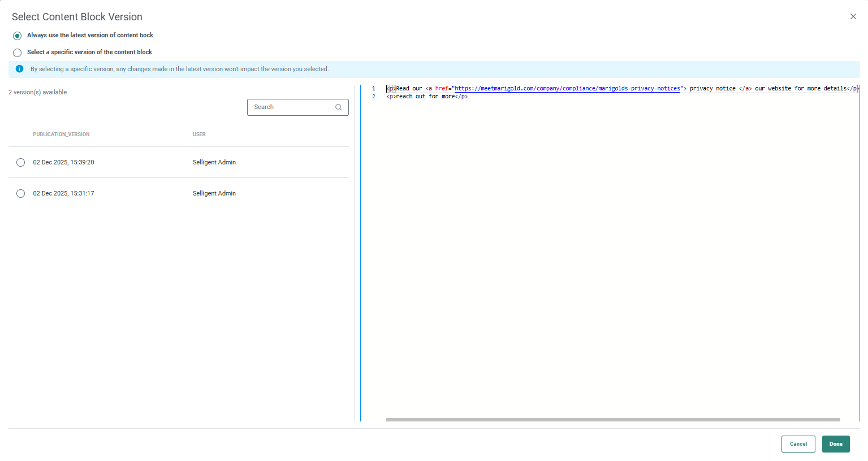
Task: Click 'Selligent Admin' in the 15:31:17 row
Action: [214, 194]
